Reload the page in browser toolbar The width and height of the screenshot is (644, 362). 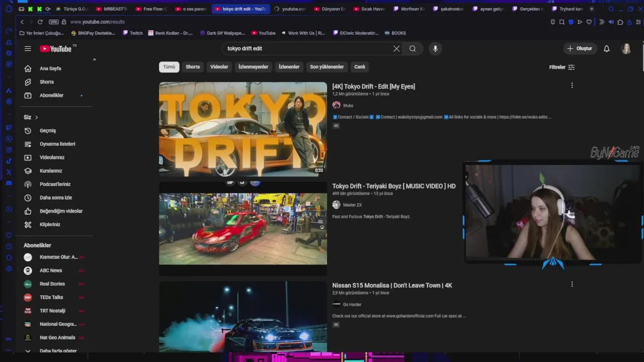40,22
